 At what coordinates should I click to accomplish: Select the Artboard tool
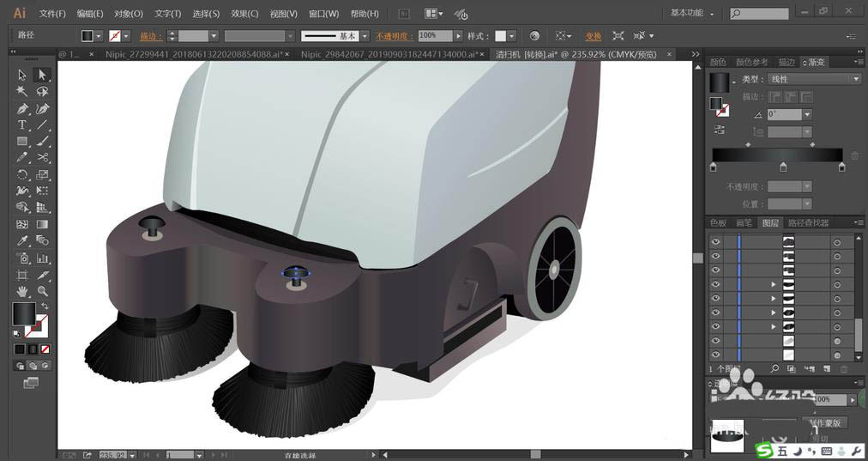point(21,275)
